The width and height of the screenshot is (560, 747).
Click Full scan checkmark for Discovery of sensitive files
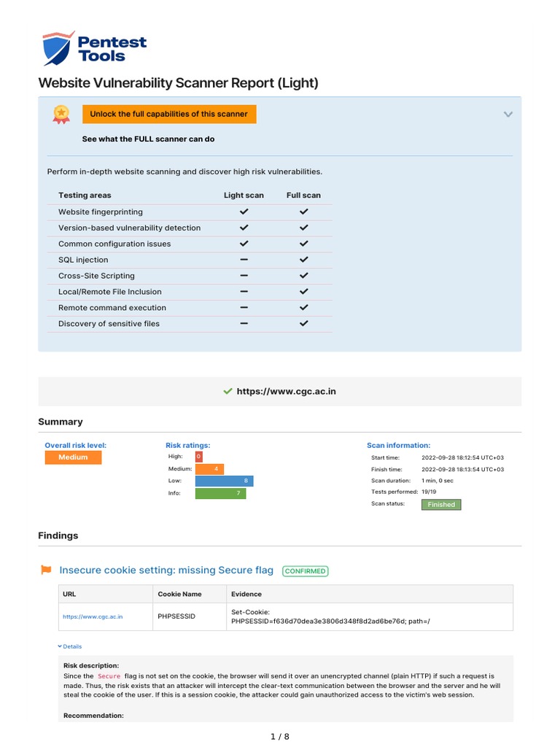[304, 323]
